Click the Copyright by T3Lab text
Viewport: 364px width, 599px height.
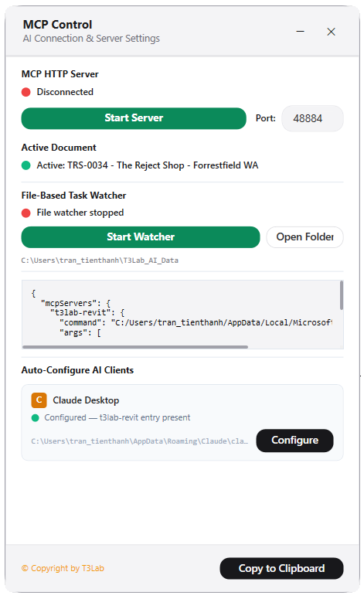pyautogui.click(x=63, y=568)
